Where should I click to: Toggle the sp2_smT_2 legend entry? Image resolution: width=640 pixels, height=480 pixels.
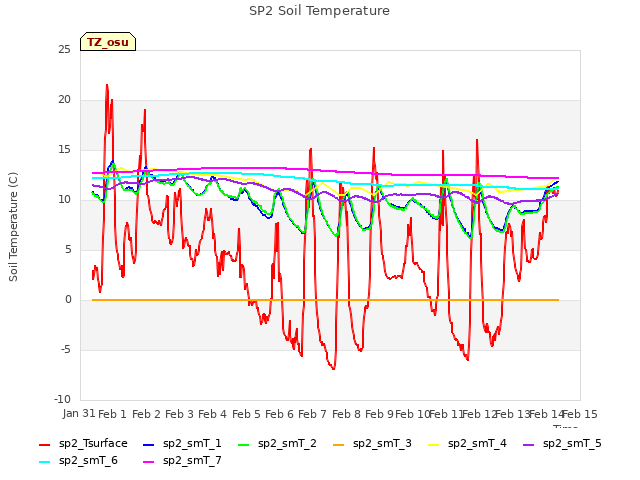coord(277,444)
